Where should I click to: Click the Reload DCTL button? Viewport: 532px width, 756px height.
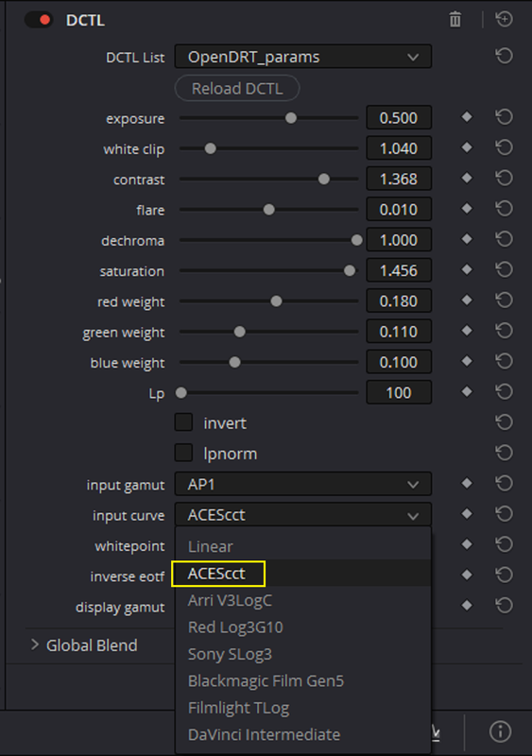click(237, 88)
